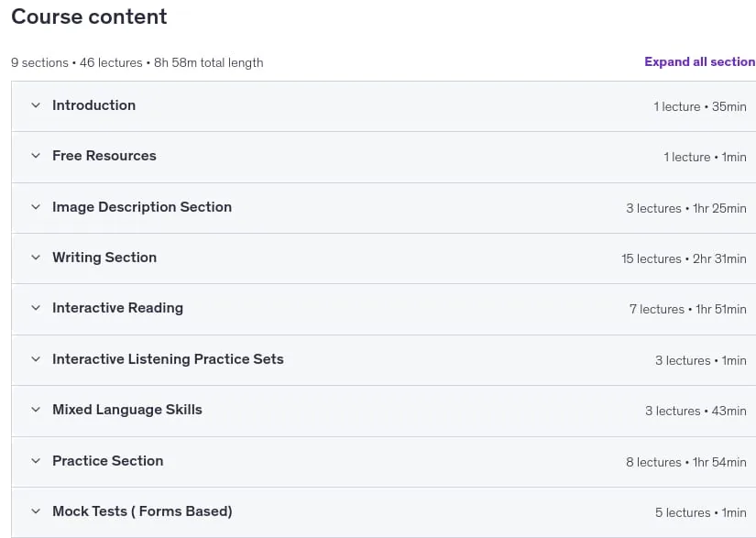Open the Free Resources section title

pyautogui.click(x=104, y=156)
